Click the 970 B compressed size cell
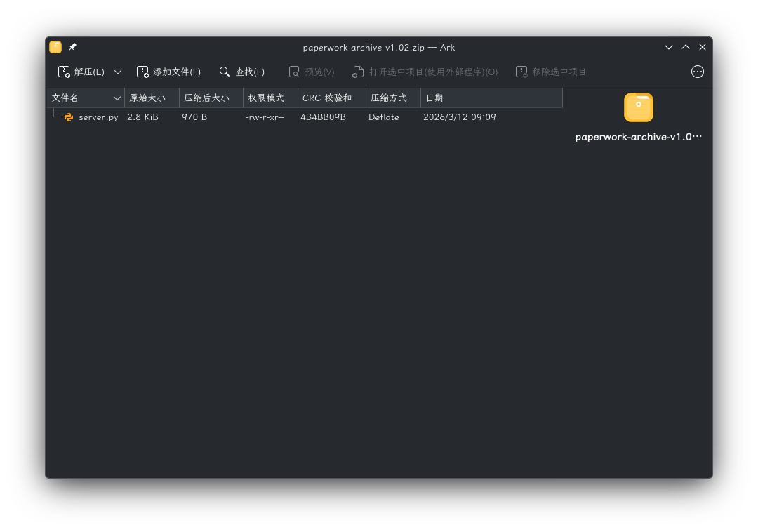This screenshot has height=532, width=758. 194,117
